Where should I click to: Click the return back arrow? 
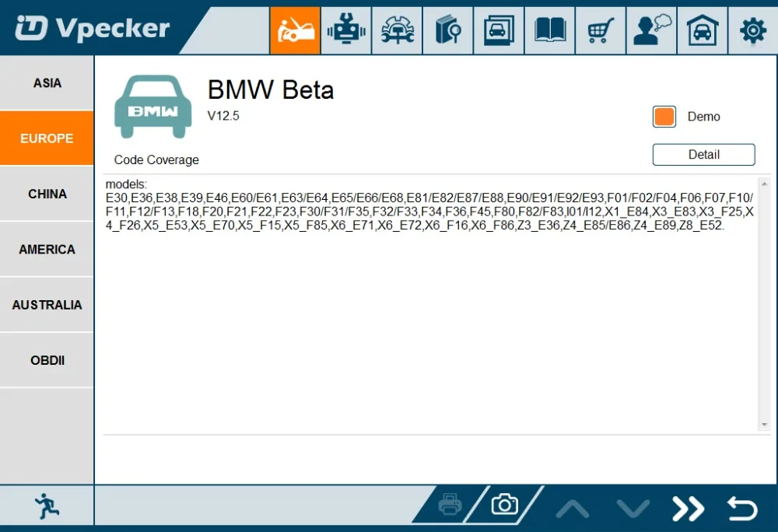point(742,509)
